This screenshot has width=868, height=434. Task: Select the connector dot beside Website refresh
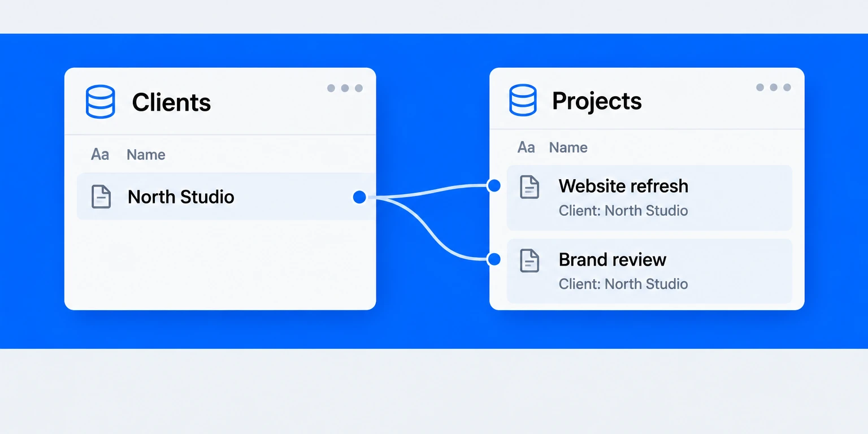pos(494,185)
